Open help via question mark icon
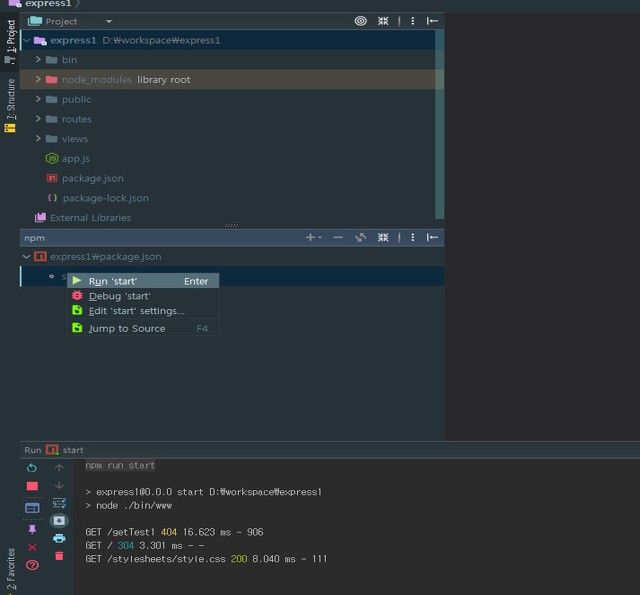 click(32, 565)
